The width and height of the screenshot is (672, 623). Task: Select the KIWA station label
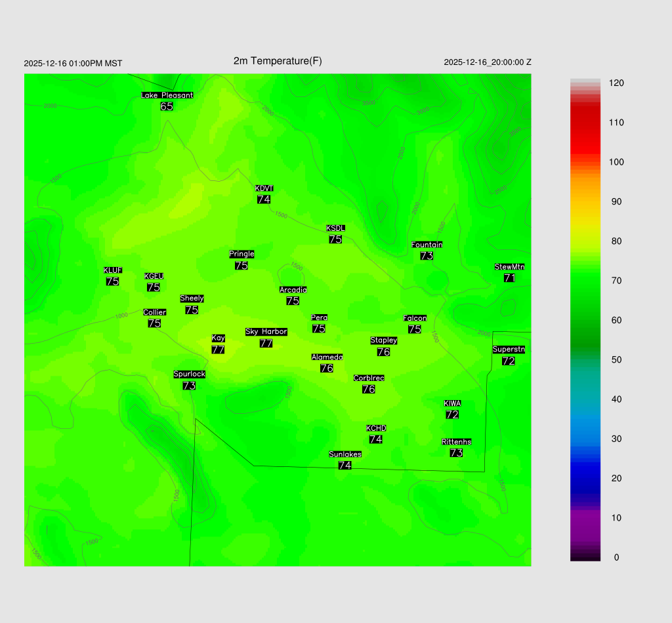(452, 403)
